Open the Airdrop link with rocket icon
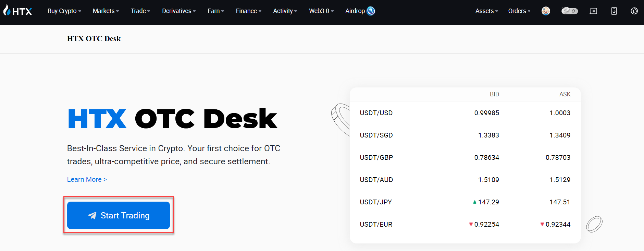Screen dimensions: 644x251 click(x=360, y=11)
